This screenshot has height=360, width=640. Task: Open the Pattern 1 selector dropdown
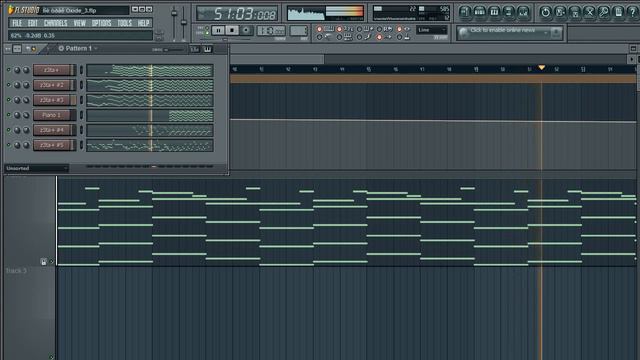click(79, 49)
